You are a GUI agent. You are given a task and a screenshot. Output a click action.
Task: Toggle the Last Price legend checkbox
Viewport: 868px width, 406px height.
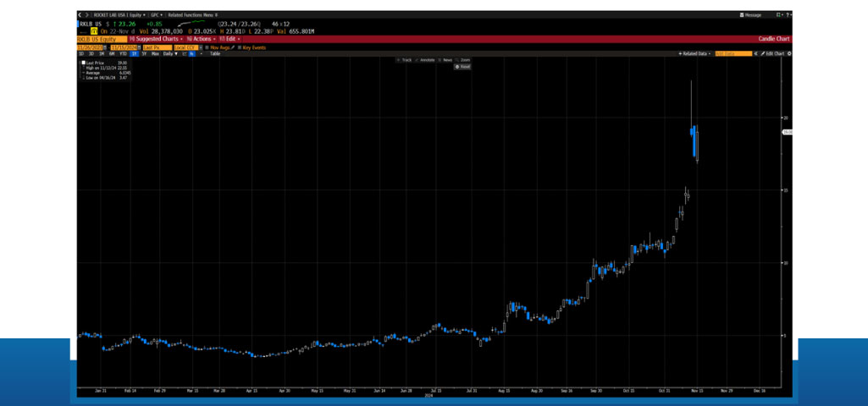[x=83, y=63]
